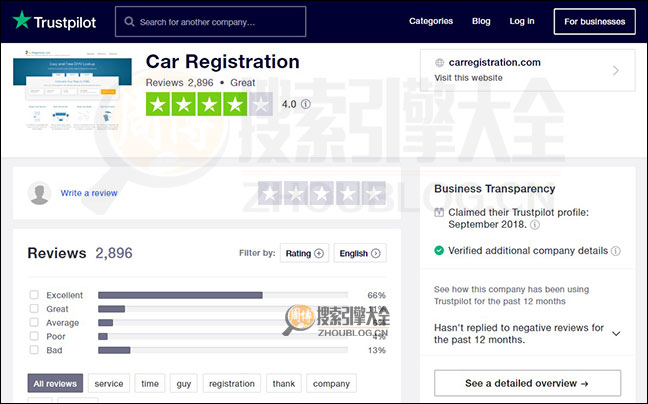
Task: Click the user avatar beside Write a review
Action: coord(40,193)
